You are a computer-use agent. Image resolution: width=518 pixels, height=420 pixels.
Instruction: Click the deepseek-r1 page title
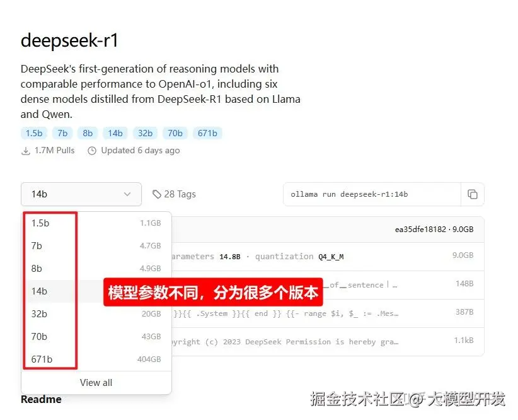coord(69,40)
